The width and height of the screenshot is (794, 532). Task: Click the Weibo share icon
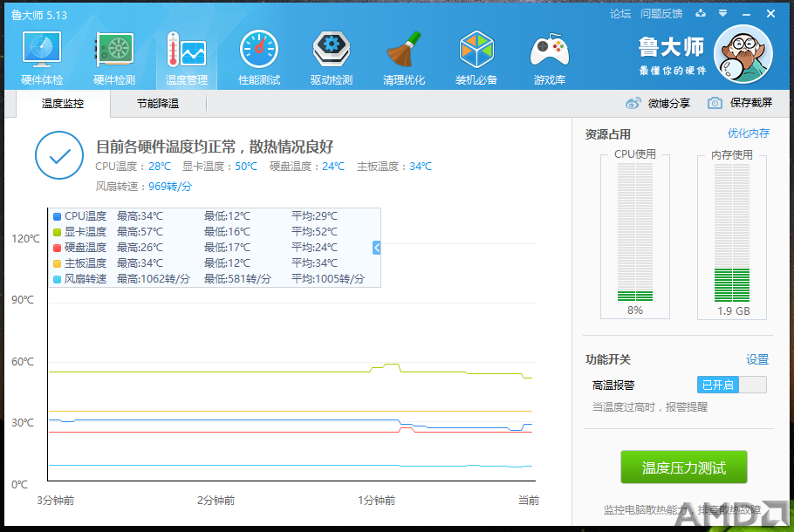633,103
